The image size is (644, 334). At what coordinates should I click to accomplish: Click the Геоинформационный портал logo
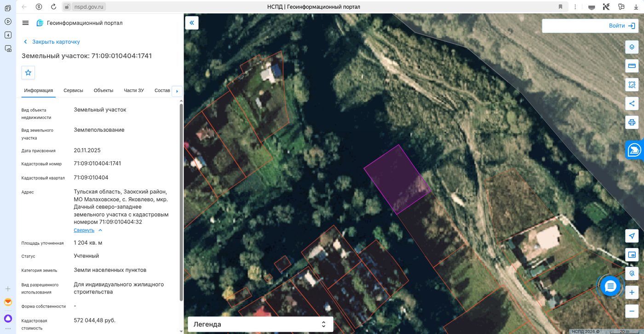coord(80,23)
